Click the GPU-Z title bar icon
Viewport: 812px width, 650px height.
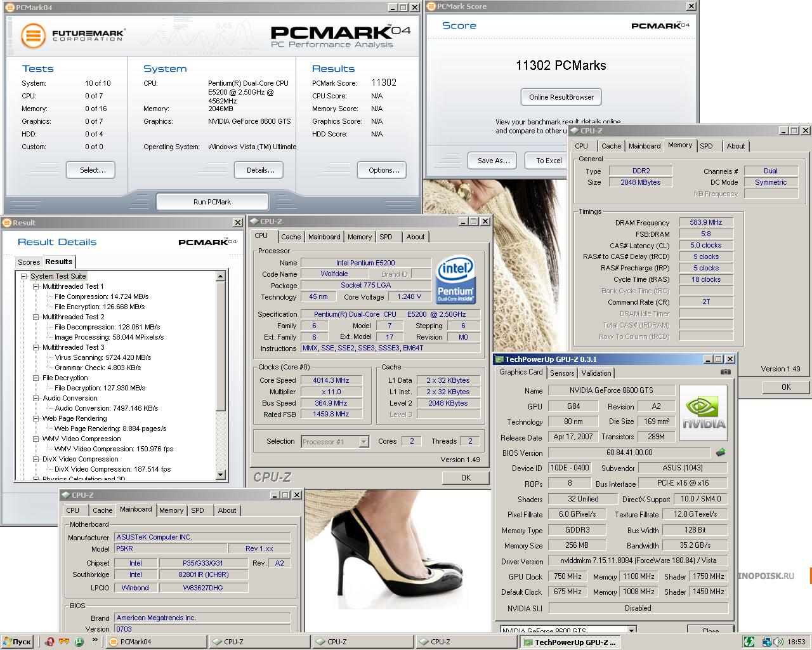[x=499, y=359]
